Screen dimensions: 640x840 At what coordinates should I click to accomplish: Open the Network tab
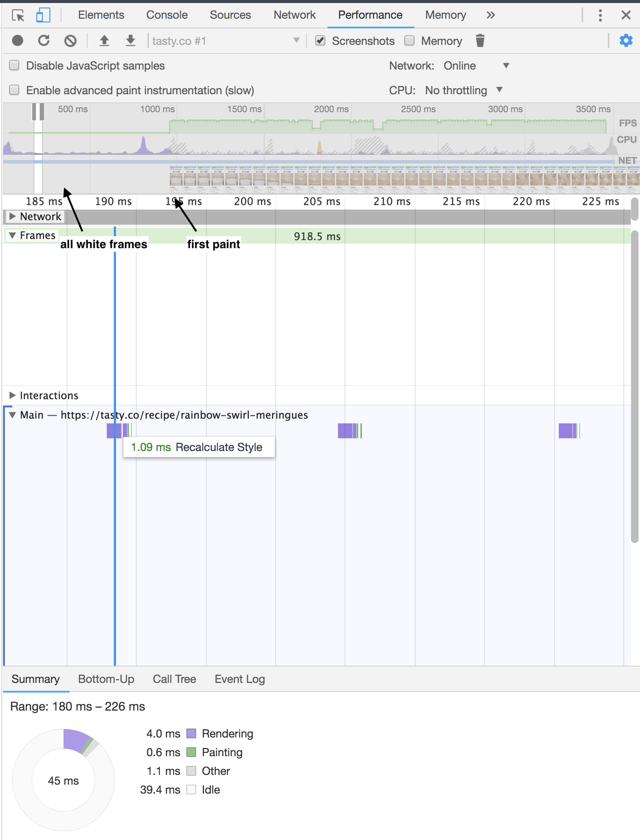pyautogui.click(x=295, y=15)
